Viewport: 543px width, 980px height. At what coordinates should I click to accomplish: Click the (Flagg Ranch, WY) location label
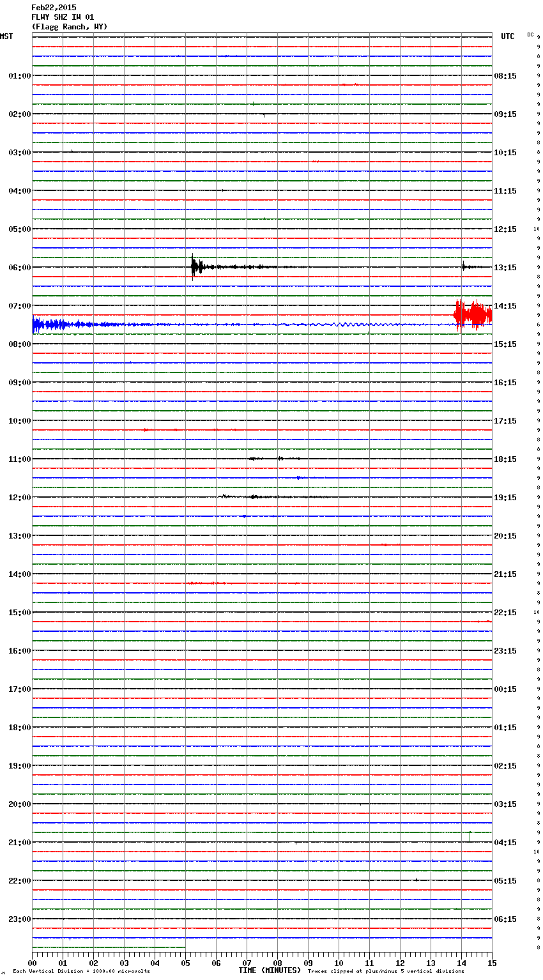click(70, 27)
